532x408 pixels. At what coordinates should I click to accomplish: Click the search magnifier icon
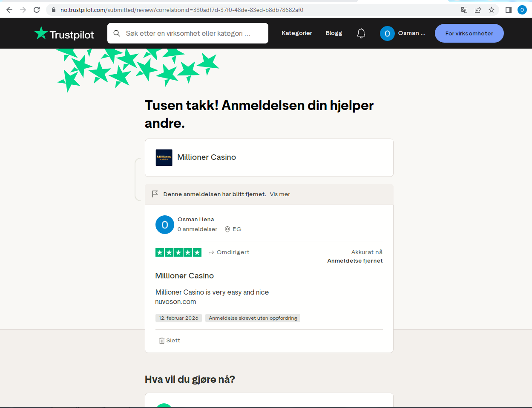tap(117, 33)
